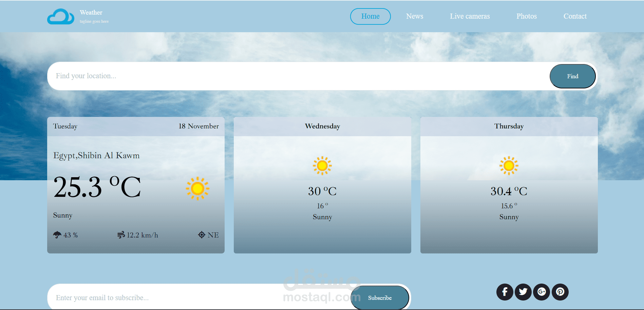Click the Pinterest icon
Screen dimensions: 644x310
coord(560,292)
